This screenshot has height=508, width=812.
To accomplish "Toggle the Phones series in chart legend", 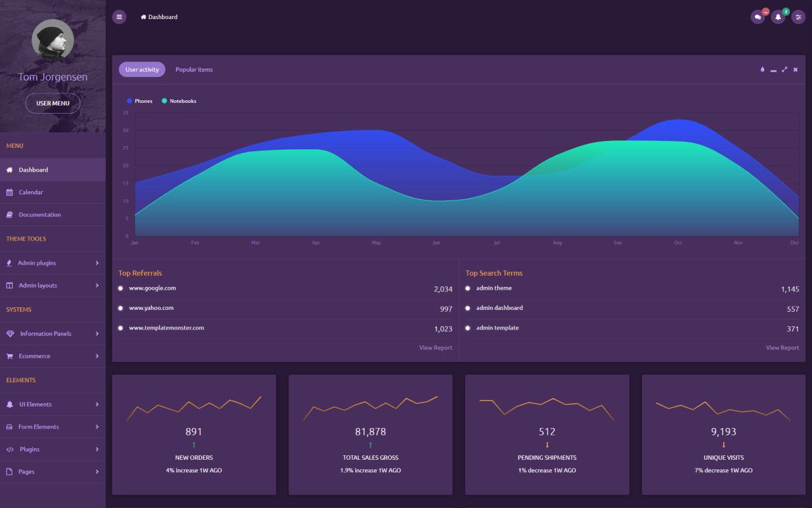I will (x=140, y=101).
